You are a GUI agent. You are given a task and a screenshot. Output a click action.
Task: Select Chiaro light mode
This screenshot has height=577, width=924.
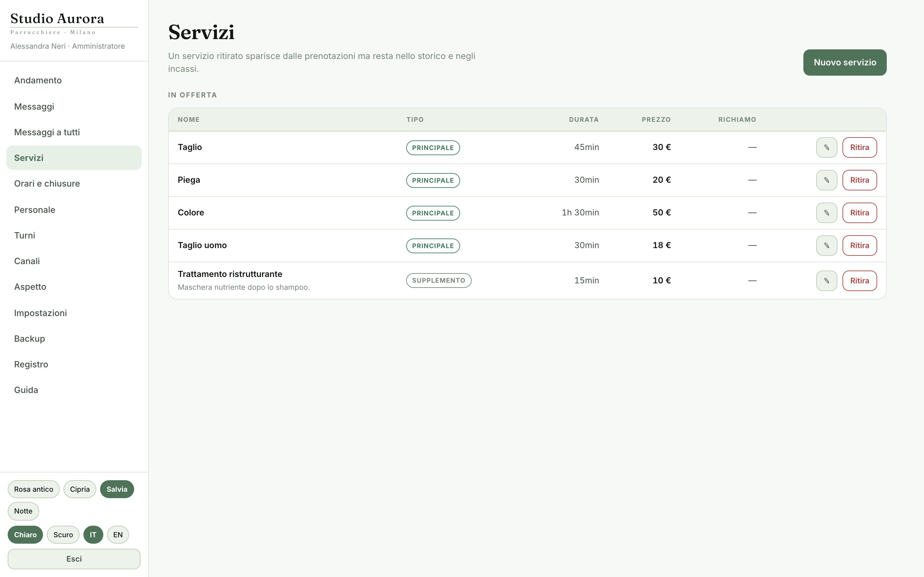coord(25,535)
